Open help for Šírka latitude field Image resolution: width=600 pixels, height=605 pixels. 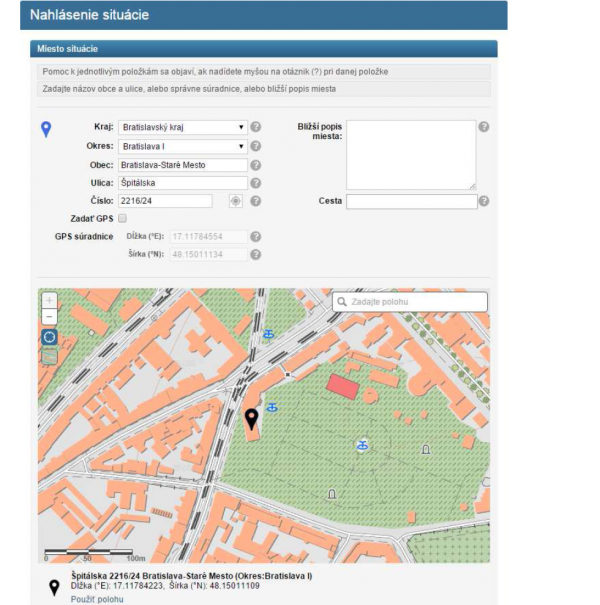coord(255,255)
